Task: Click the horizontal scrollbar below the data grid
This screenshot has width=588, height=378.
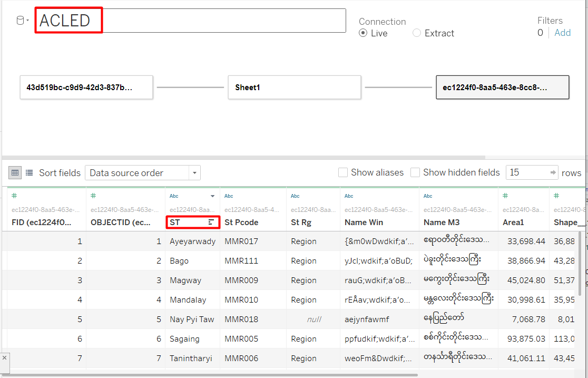Action: [x=211, y=375]
